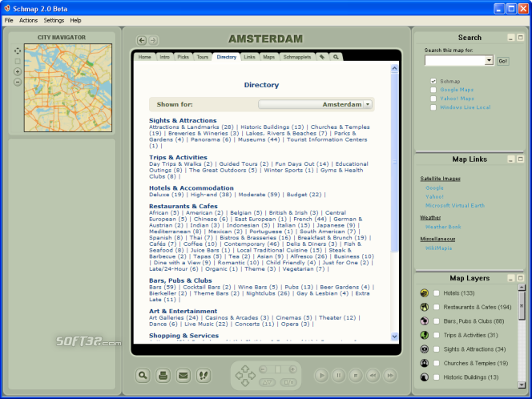Click the fast-forward playback button
This screenshot has height=399, width=532.
[x=390, y=376]
